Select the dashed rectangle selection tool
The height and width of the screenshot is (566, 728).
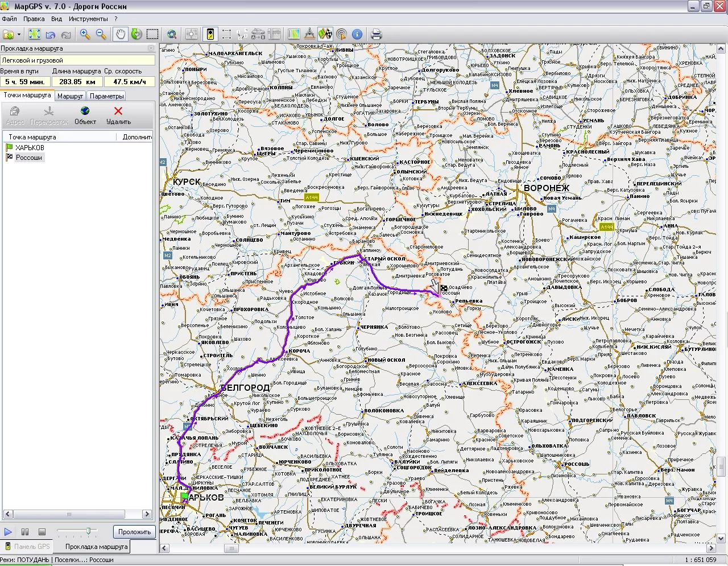pos(152,34)
